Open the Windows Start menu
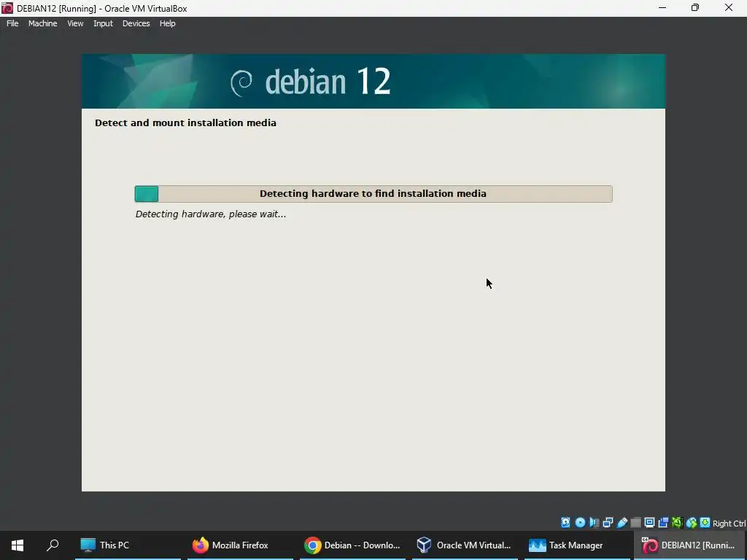Viewport: 747px width, 560px height. pyautogui.click(x=18, y=545)
